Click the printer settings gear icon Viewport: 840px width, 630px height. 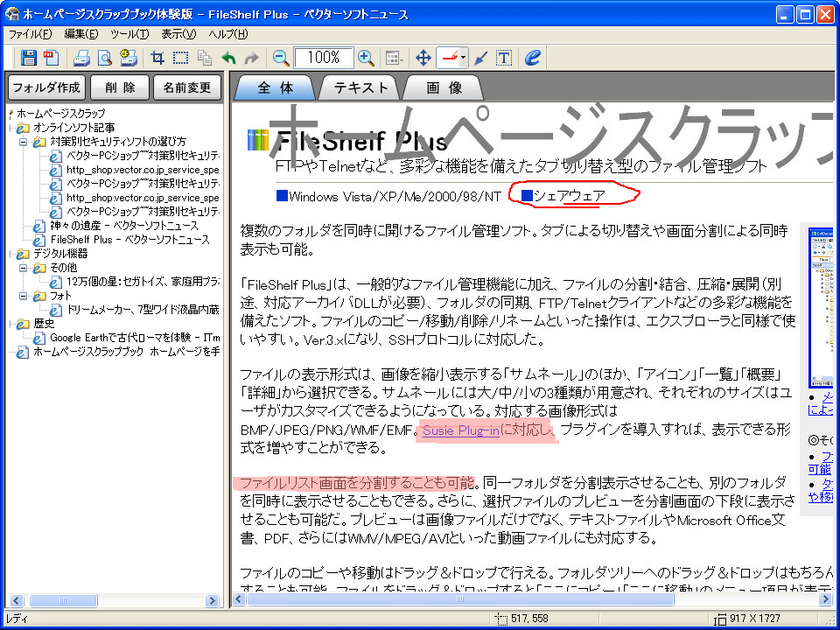coord(129,58)
